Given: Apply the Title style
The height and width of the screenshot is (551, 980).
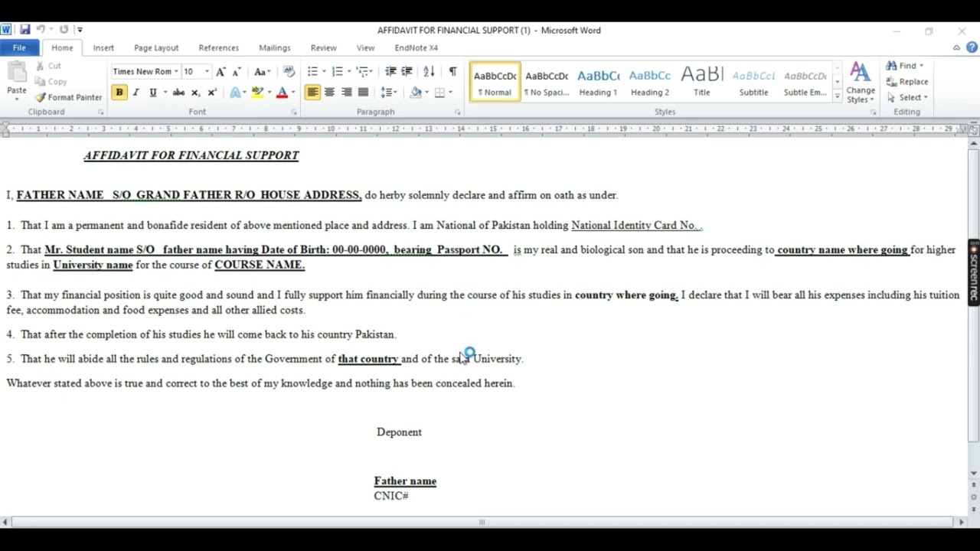Looking at the screenshot, I should pos(701,82).
